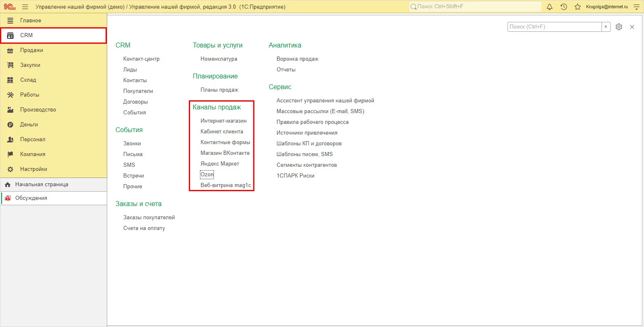Open the Прочие link
644x327 pixels.
click(133, 187)
